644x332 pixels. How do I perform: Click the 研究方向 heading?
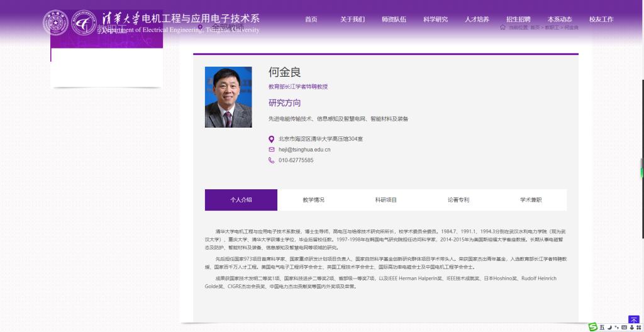[285, 102]
